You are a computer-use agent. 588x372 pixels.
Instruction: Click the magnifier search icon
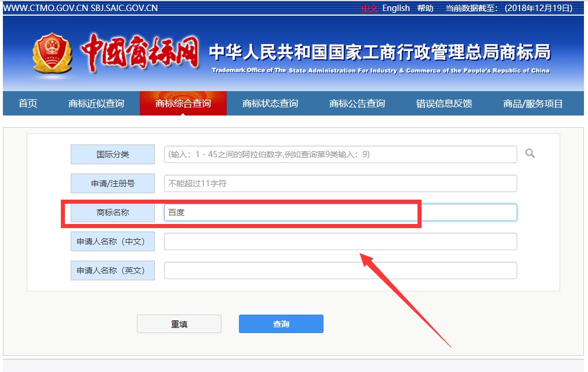(529, 154)
